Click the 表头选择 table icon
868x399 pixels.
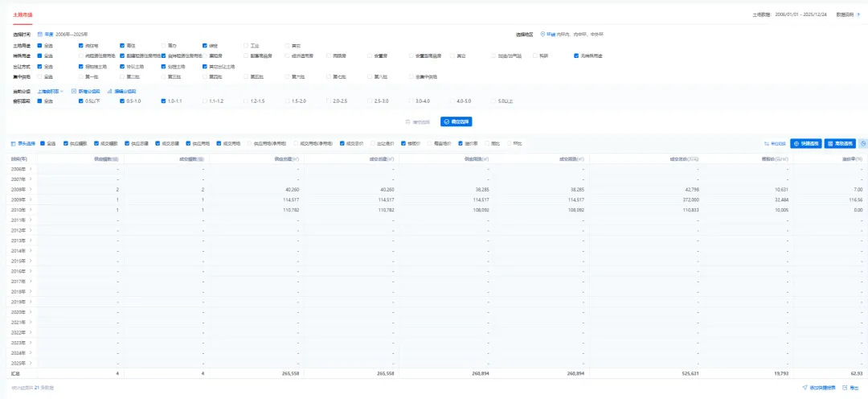tap(14, 143)
